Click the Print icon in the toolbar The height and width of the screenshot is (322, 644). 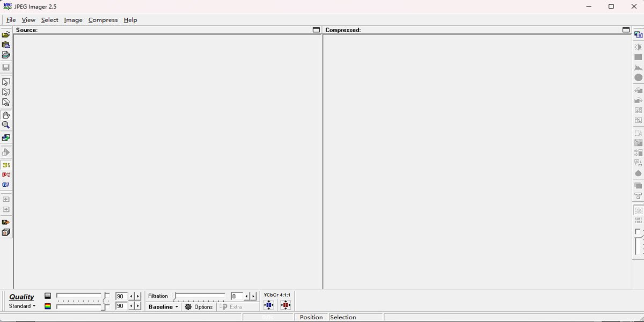pyautogui.click(x=6, y=56)
